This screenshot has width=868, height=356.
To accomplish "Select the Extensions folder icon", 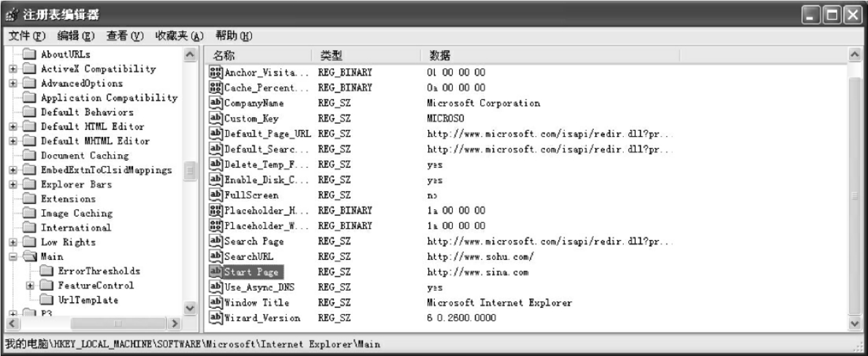I will click(x=29, y=199).
